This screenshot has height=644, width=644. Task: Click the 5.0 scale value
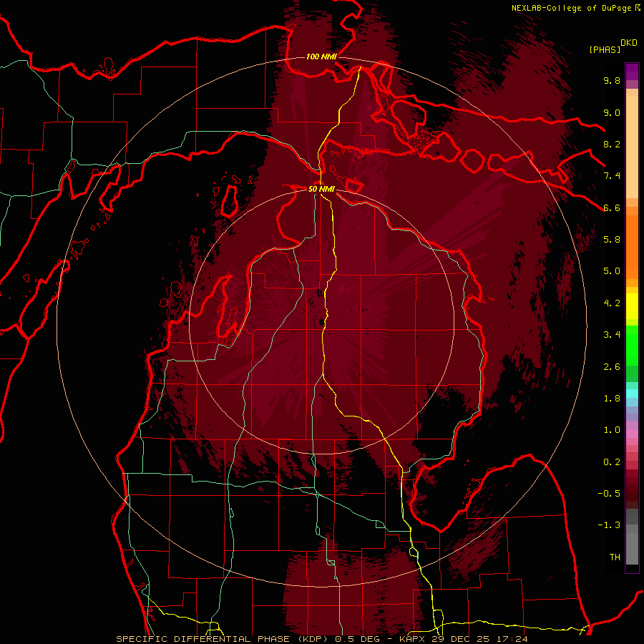tap(612, 271)
